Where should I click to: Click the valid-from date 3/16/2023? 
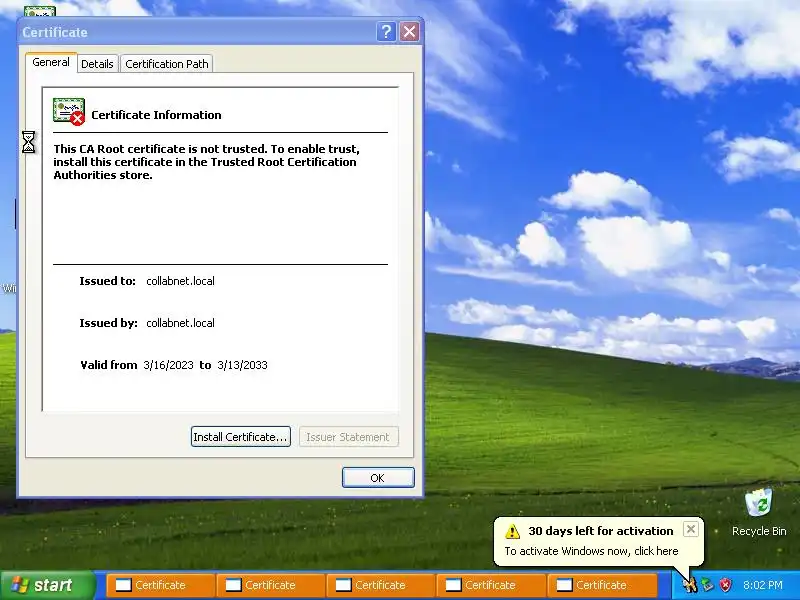[168, 365]
